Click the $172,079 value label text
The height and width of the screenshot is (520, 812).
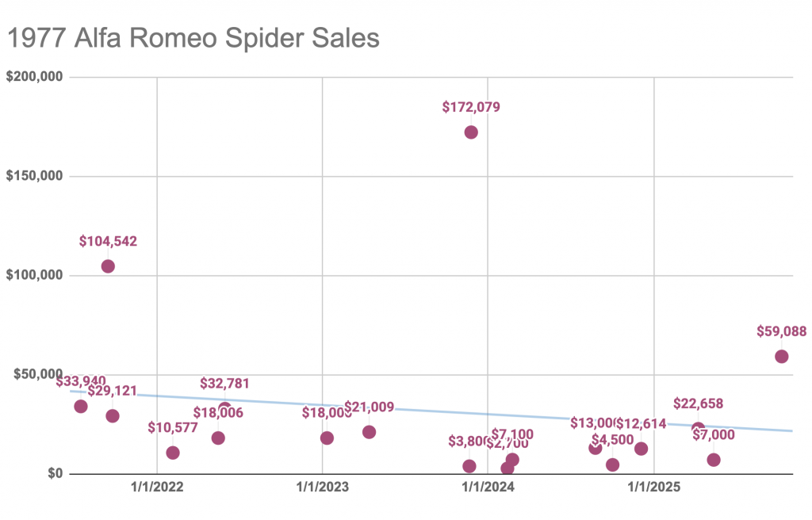point(471,107)
